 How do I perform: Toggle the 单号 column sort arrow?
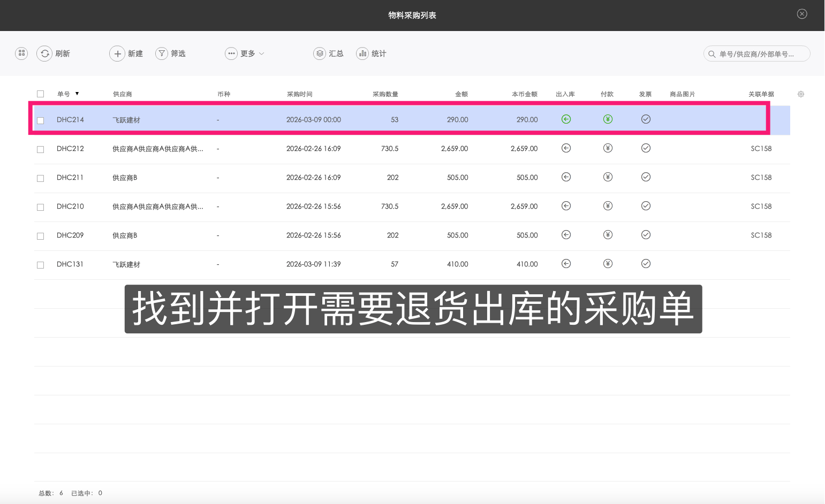77,94
